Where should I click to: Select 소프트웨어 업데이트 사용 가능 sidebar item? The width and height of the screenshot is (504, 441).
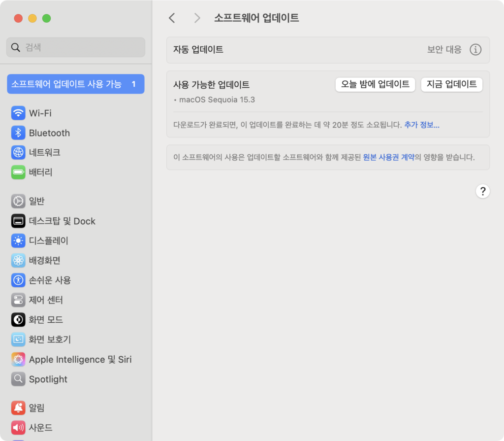tap(75, 84)
